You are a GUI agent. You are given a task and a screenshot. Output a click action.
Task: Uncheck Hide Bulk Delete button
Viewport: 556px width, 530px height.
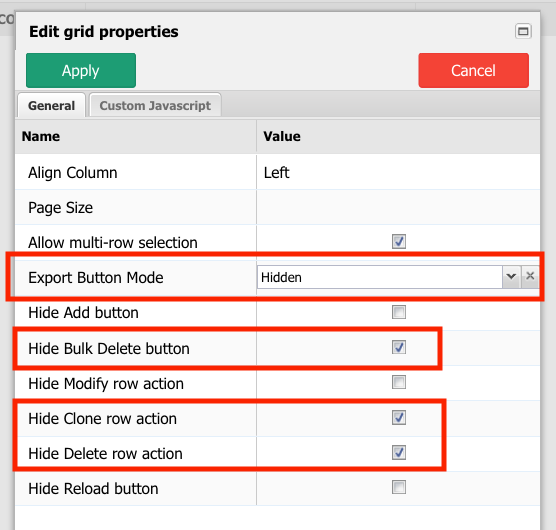(x=399, y=347)
